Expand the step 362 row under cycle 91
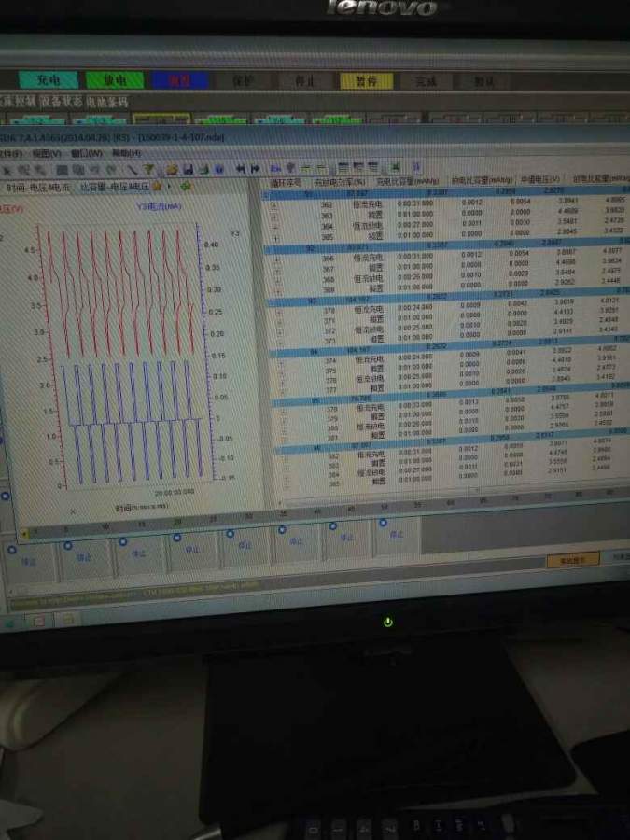 pyautogui.click(x=274, y=205)
